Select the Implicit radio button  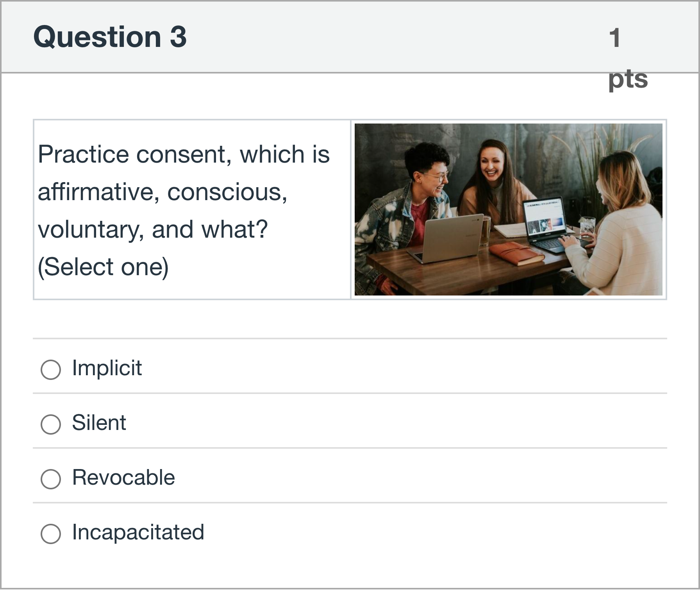pyautogui.click(x=51, y=369)
